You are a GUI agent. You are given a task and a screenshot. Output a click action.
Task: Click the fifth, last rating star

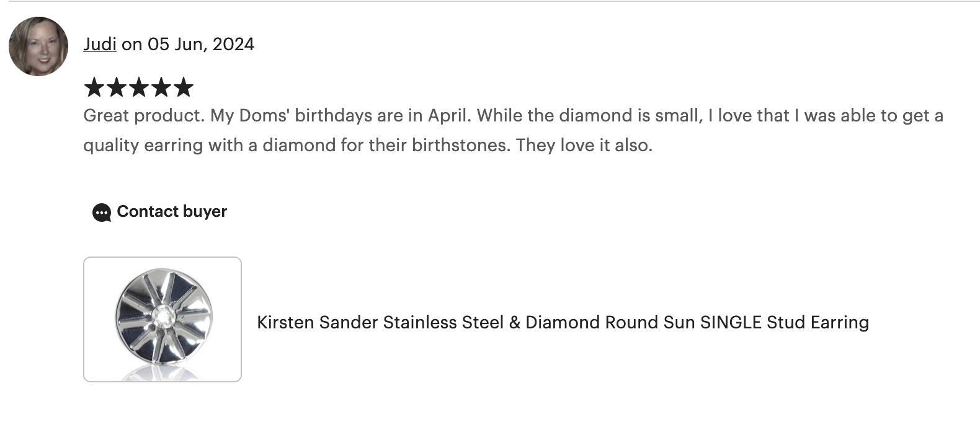point(183,87)
